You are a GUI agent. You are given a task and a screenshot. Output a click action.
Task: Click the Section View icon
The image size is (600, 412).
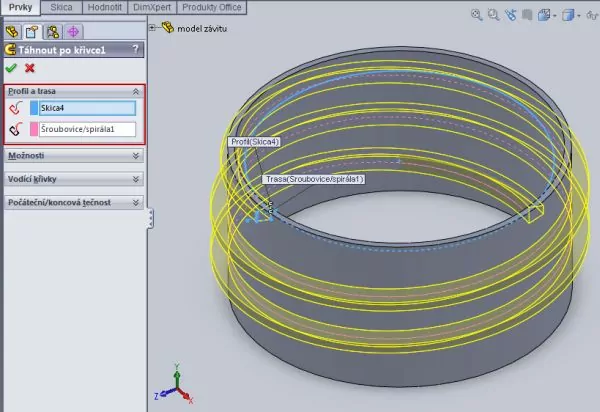point(526,15)
